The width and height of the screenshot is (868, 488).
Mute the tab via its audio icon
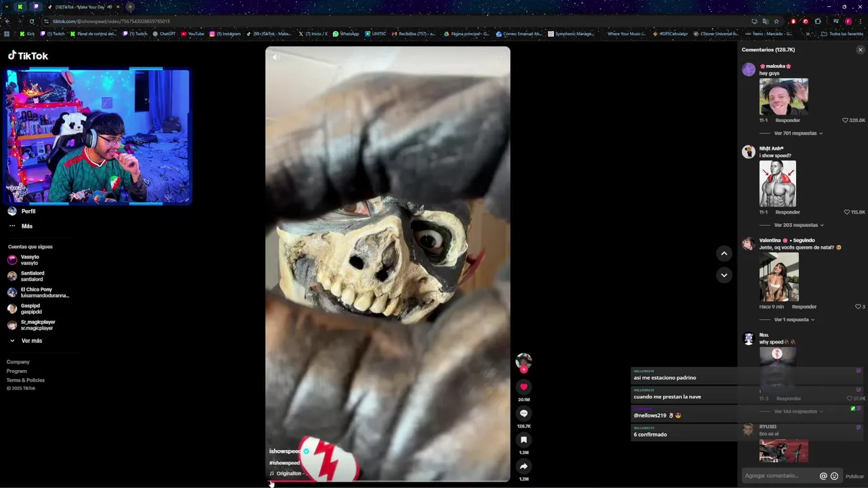[x=110, y=7]
